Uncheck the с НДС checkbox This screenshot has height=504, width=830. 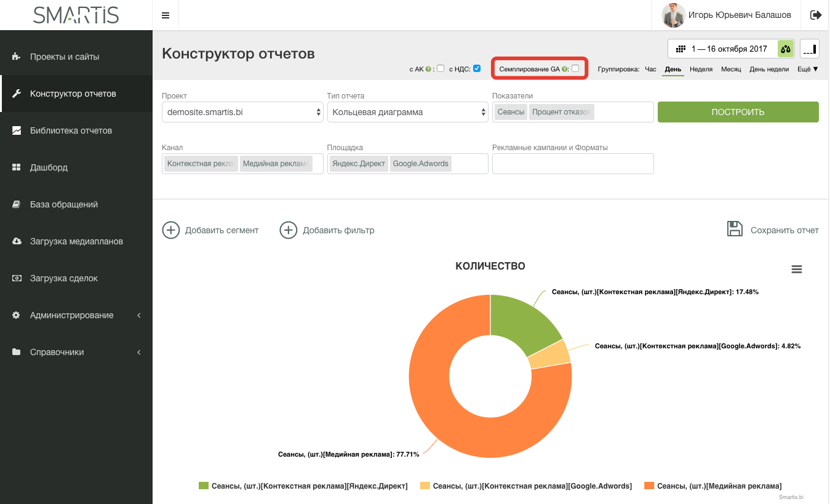click(477, 68)
